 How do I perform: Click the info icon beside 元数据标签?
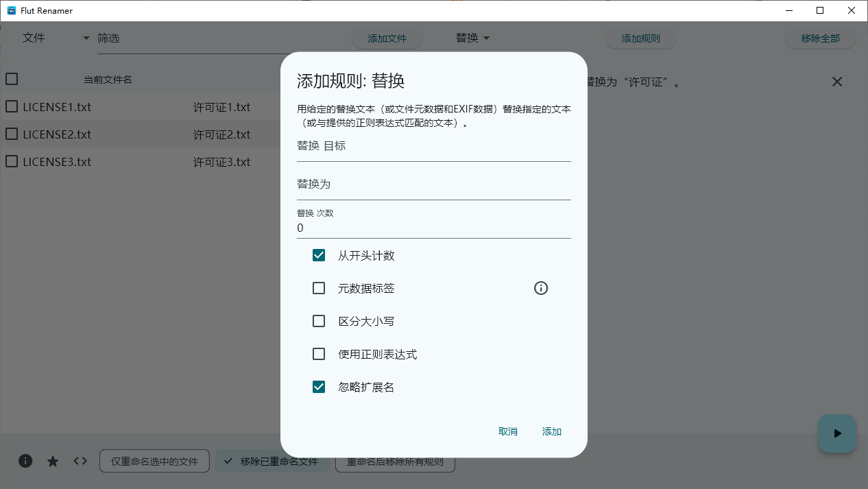(541, 289)
